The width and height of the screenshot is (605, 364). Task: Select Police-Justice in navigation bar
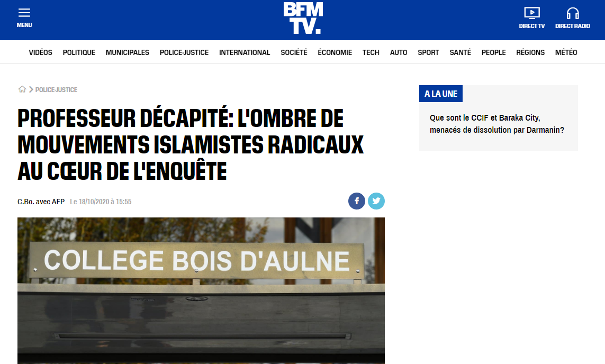coord(184,52)
